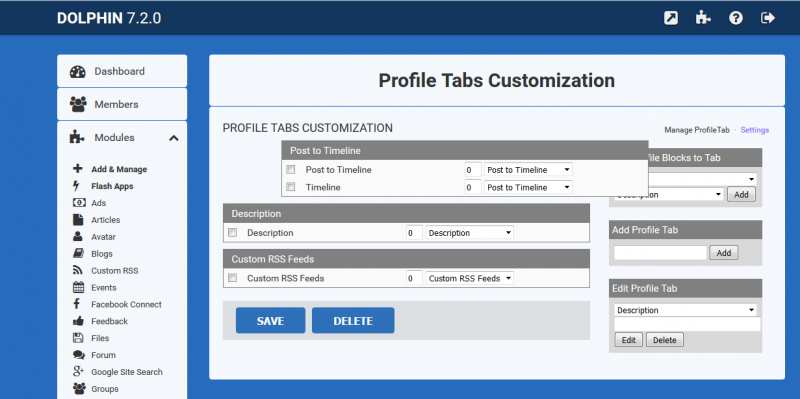
Task: Click the person icon beside Avatar
Action: (x=78, y=237)
